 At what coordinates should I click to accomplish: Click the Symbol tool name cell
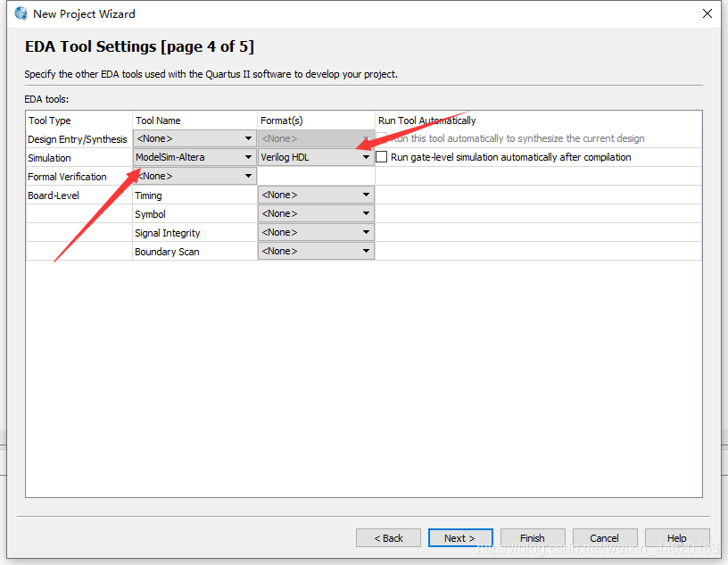point(150,214)
